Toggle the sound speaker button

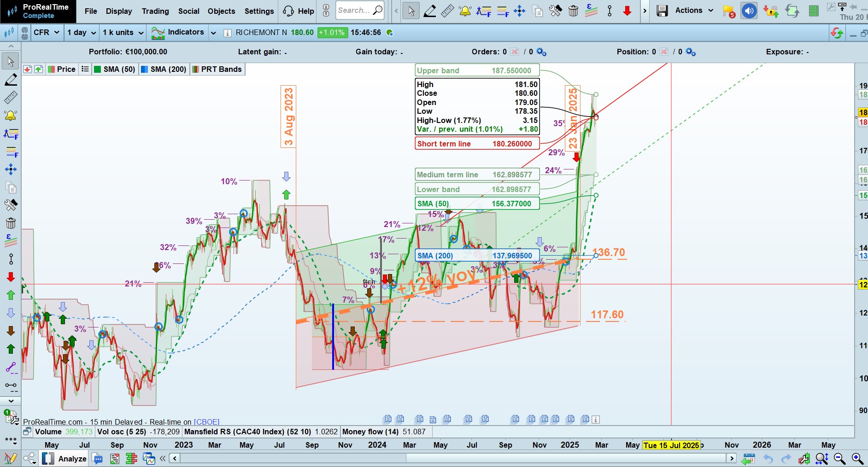click(749, 11)
